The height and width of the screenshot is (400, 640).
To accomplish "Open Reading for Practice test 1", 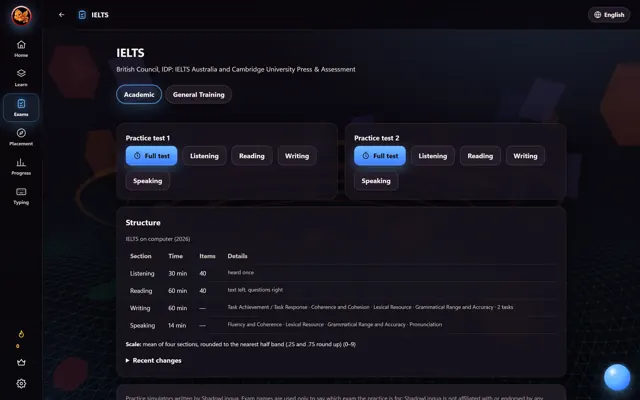I will [x=252, y=156].
